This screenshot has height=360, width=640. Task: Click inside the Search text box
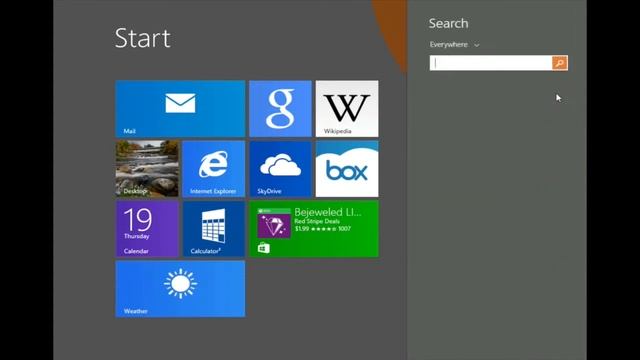tap(491, 63)
